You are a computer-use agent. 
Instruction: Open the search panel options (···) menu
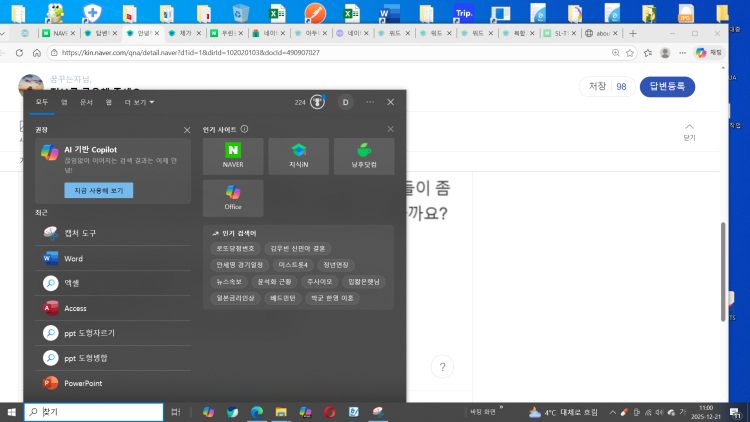(x=370, y=102)
